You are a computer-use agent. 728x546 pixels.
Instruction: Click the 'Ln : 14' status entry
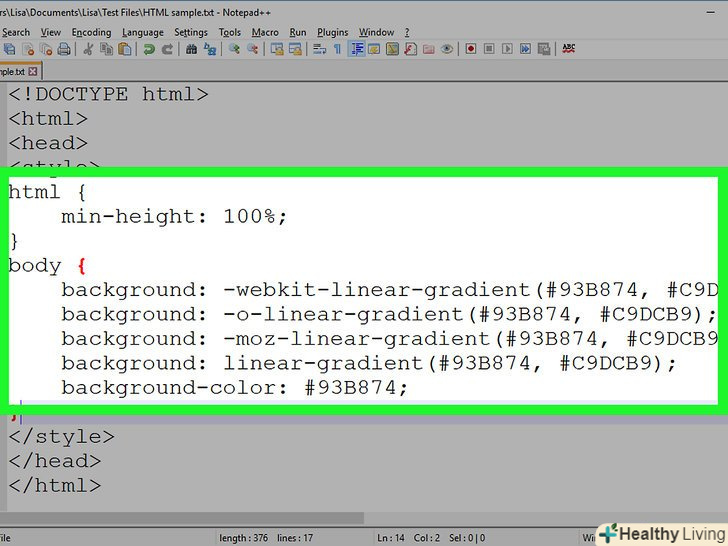pyautogui.click(x=390, y=538)
